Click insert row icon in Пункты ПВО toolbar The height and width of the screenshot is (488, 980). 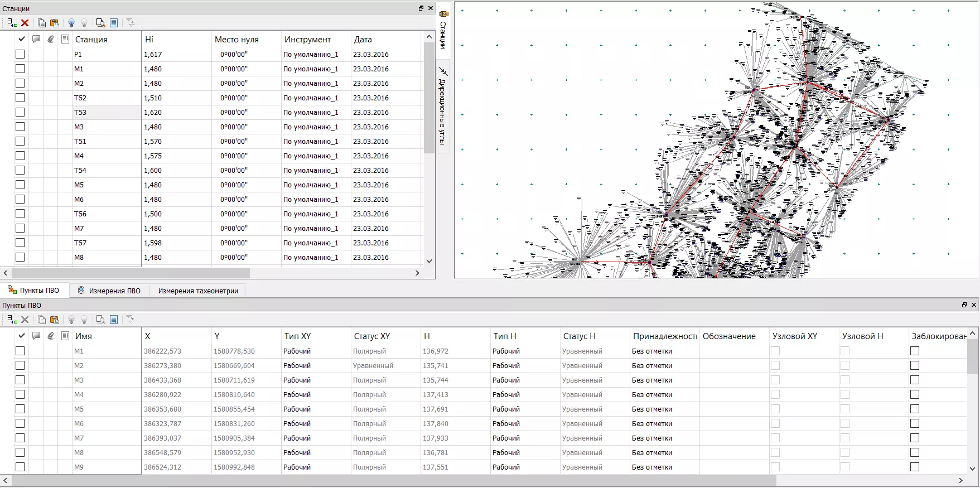pyautogui.click(x=12, y=320)
